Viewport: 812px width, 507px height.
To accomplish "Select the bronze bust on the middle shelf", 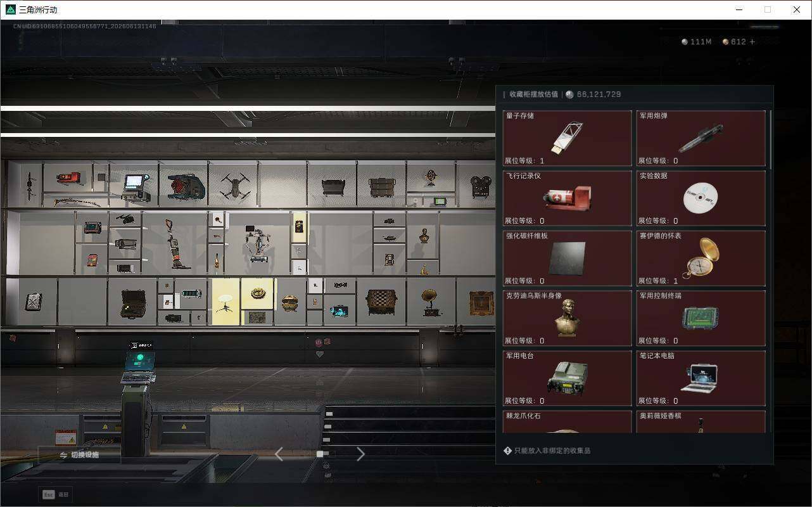I will point(424,236).
